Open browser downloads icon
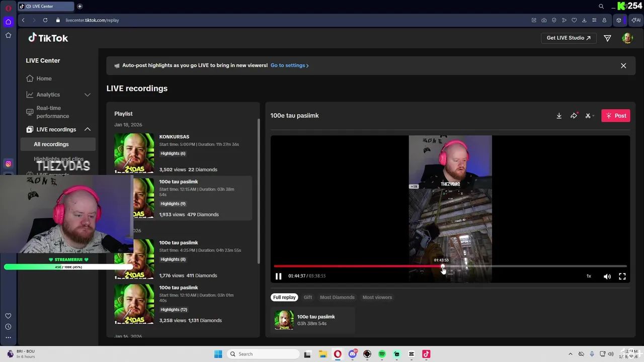Screen dimensions: 644x362 [x=584, y=20]
